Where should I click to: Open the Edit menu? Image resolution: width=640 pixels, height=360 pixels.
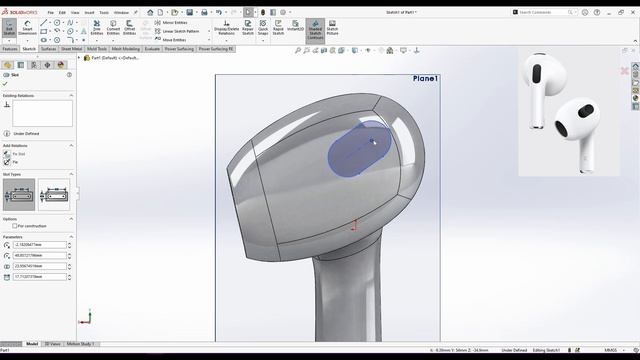62,13
